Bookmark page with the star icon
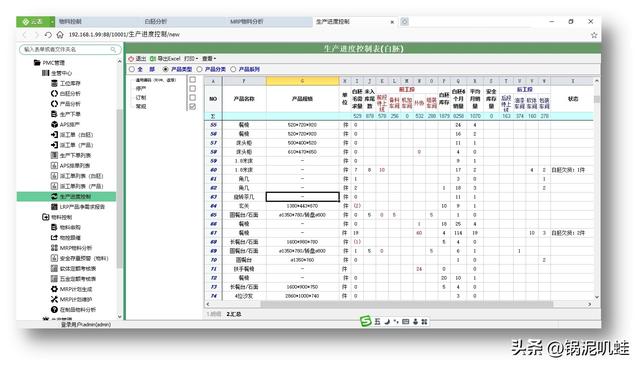Viewport: 640px width, 367px height. click(x=594, y=35)
